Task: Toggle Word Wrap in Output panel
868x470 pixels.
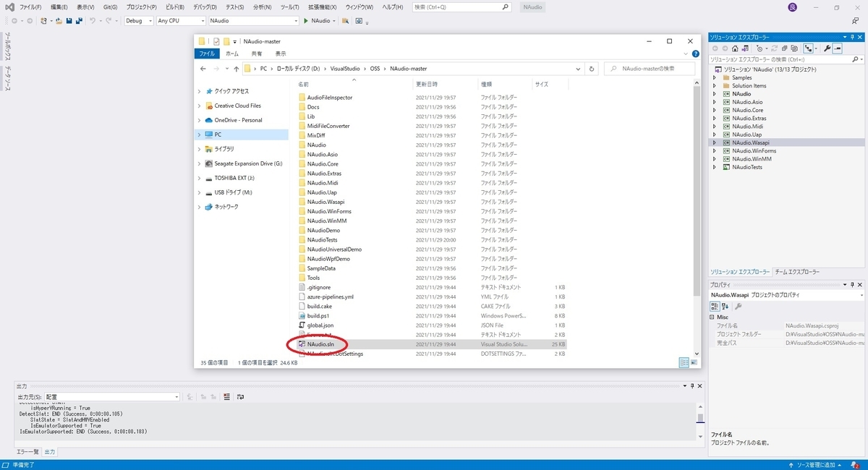Action: click(241, 397)
